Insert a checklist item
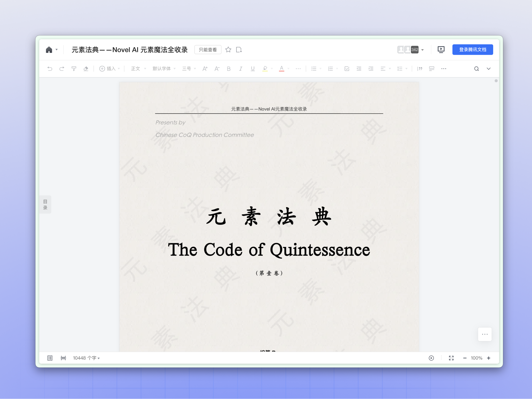Viewport: 532px width, 399px height. 347,69
